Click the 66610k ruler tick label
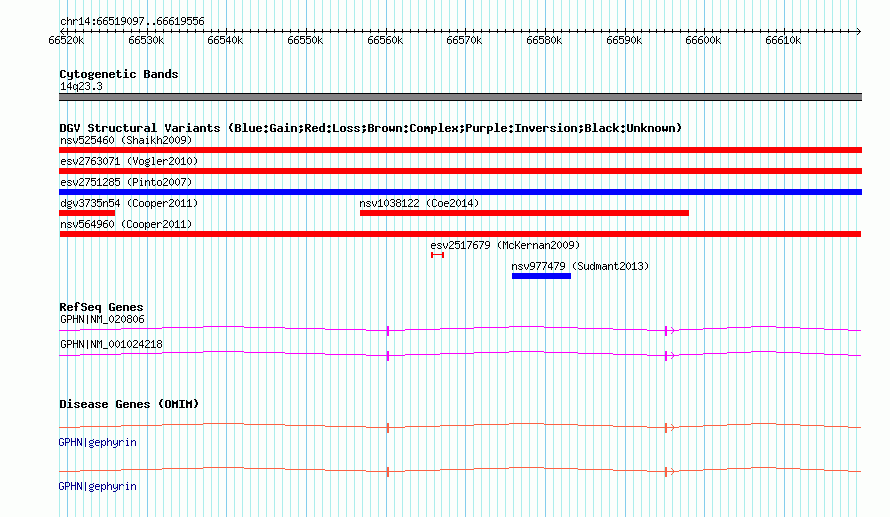 pos(783,40)
